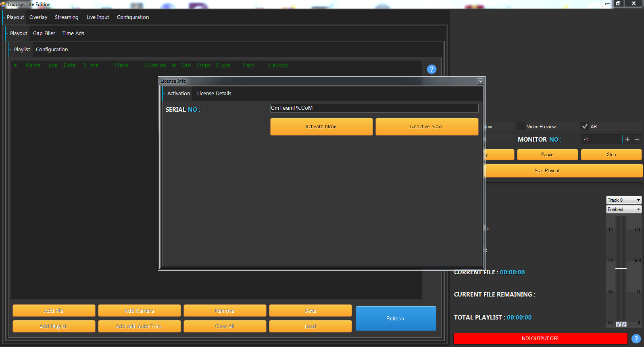The height and width of the screenshot is (347, 644).
Task: Click the serial number input field
Action: point(374,108)
